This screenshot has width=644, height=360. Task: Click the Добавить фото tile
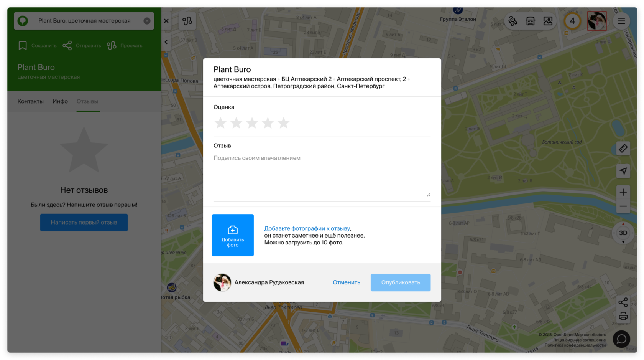point(233,235)
